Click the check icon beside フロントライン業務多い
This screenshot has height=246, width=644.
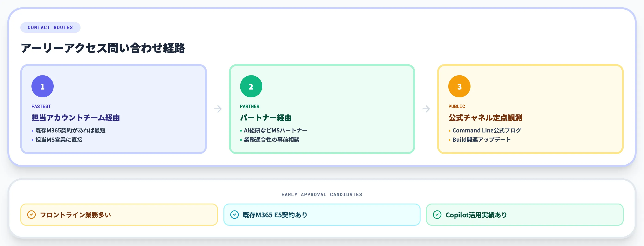31,215
